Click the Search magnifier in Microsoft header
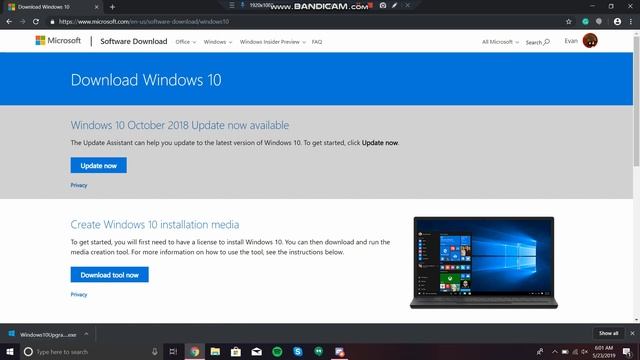This screenshot has height=360, width=640. pyautogui.click(x=547, y=42)
